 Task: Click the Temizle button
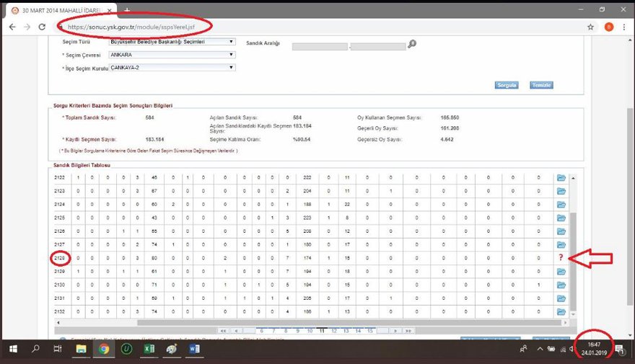pyautogui.click(x=541, y=85)
